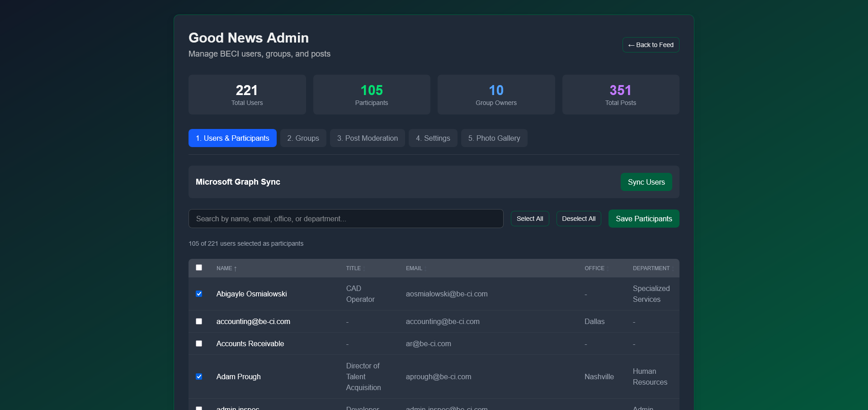Click the CAD Operator title cell
The image size is (868, 410).
(x=360, y=294)
